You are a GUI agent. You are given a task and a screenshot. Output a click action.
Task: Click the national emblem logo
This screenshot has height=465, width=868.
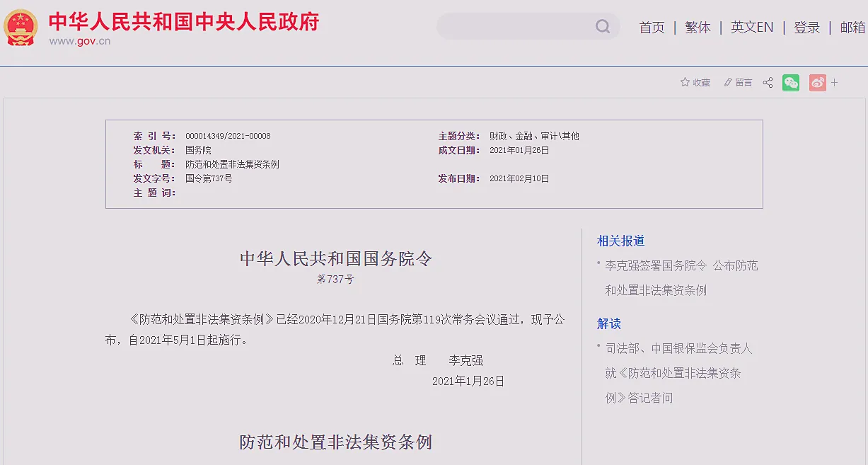point(21,28)
